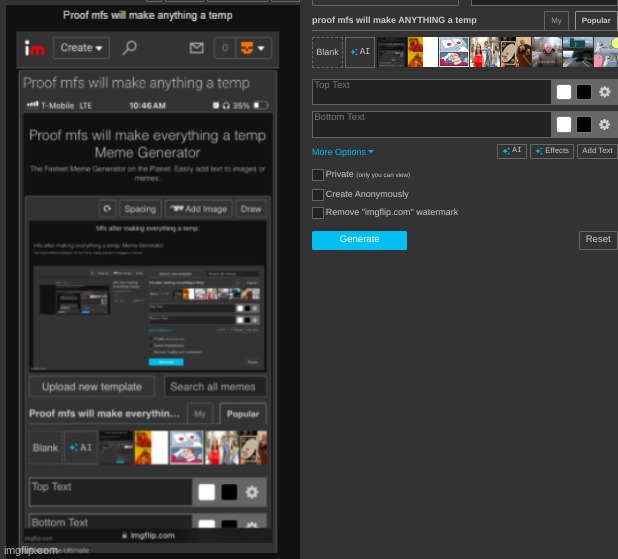Click white Top Text swatch inside meme preview
Image resolution: width=618 pixels, height=559 pixels.
pos(207,492)
